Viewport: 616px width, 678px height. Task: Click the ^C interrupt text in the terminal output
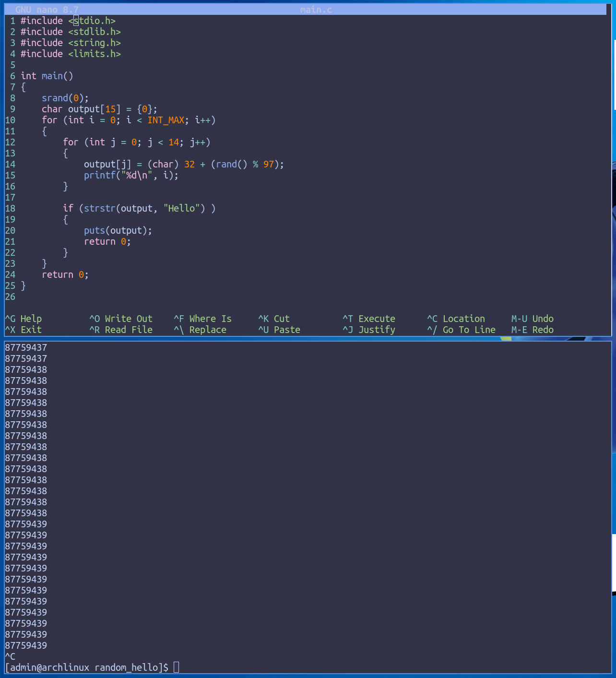click(x=10, y=656)
